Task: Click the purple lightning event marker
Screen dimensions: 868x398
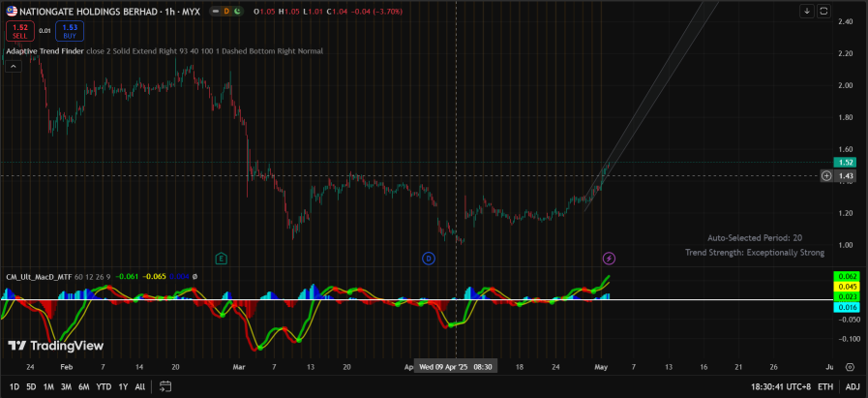Action: coord(609,258)
